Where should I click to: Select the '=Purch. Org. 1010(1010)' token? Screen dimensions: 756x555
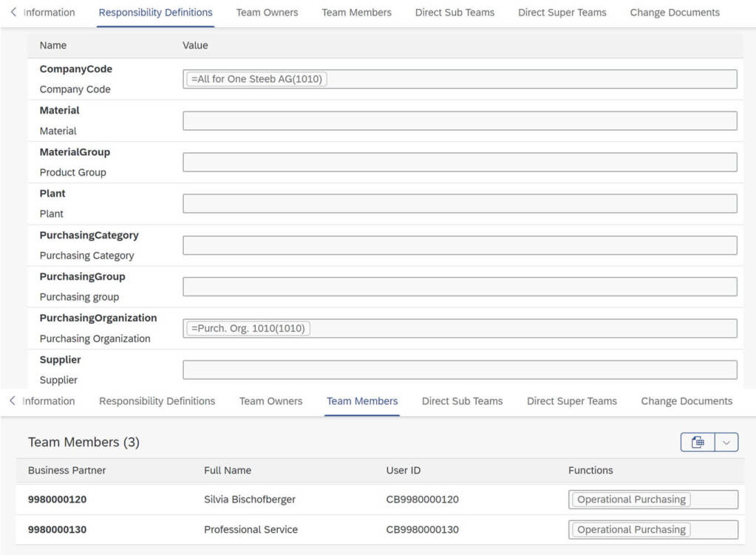coord(248,328)
